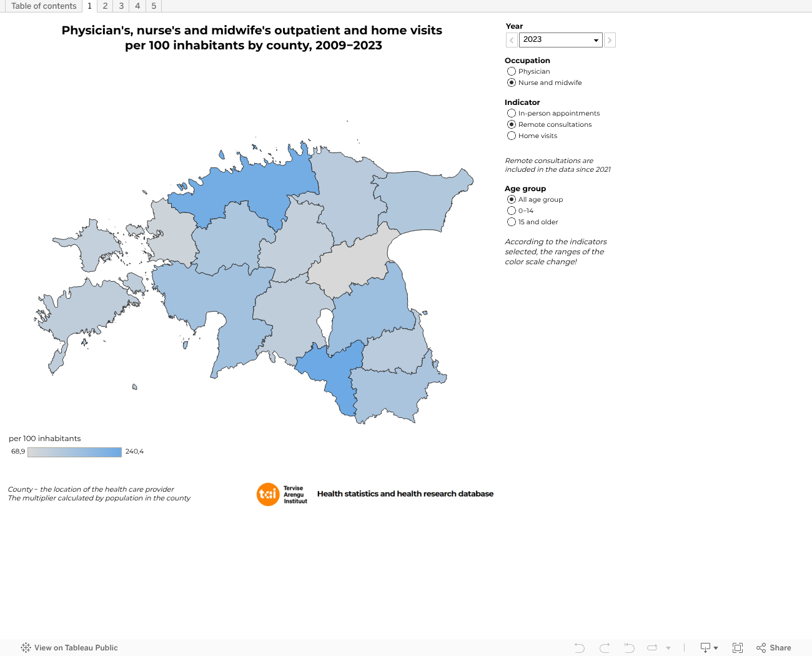Viewport: 812px width, 656px height.
Task: Switch to dashboard tab 1
Action: (x=90, y=6)
